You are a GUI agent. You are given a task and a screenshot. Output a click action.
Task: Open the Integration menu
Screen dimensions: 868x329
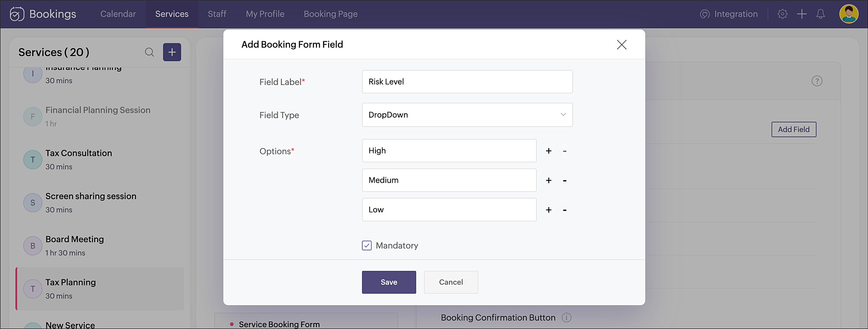pos(729,14)
